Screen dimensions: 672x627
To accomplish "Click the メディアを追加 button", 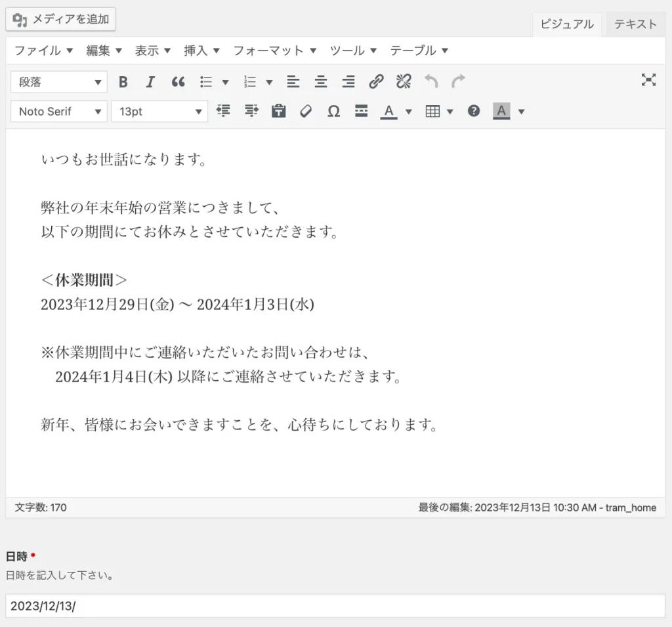I will (x=61, y=20).
